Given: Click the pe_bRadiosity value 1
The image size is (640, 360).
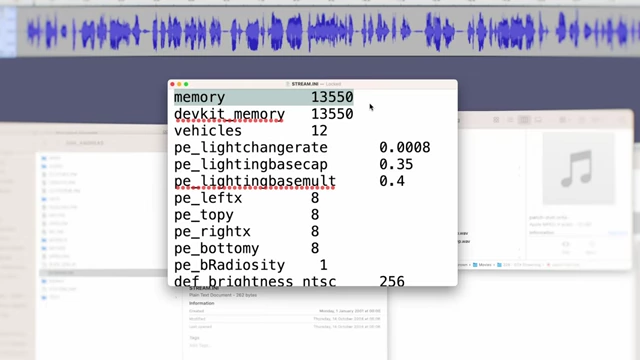Looking at the screenshot, I should coord(323,265).
